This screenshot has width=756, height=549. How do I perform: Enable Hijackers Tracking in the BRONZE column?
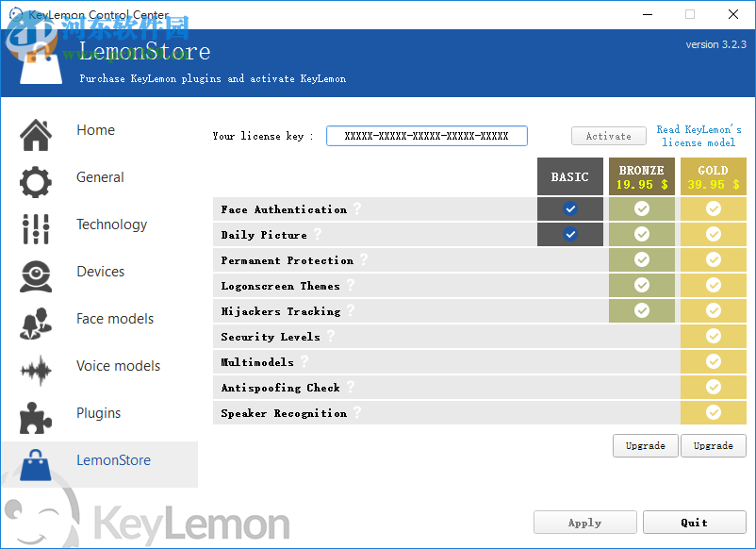pyautogui.click(x=642, y=310)
